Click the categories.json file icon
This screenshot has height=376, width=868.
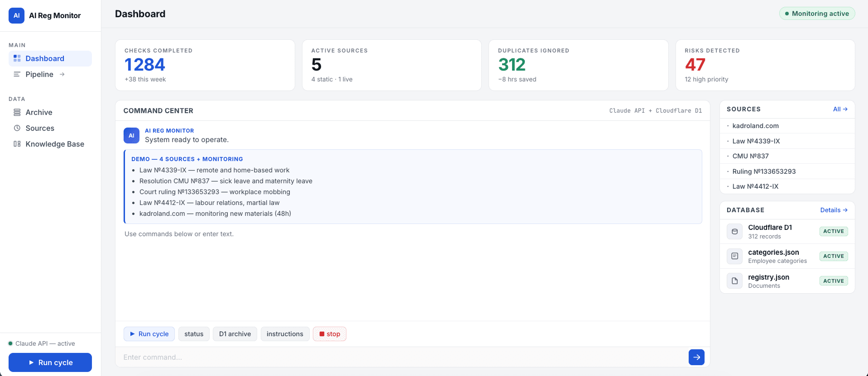point(734,256)
